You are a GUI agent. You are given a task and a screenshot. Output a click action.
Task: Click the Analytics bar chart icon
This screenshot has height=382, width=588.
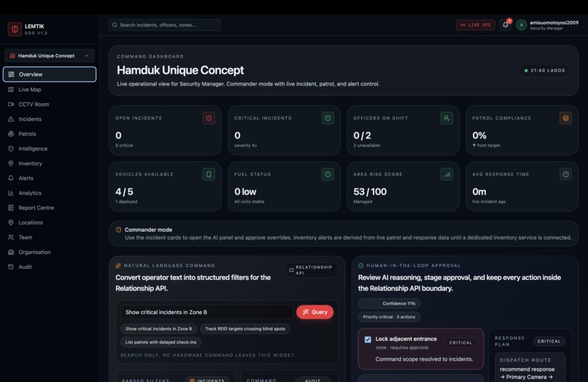[11, 193]
